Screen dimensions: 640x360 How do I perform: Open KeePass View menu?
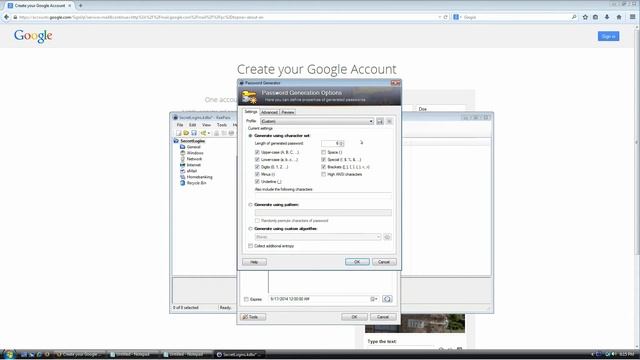coord(207,125)
